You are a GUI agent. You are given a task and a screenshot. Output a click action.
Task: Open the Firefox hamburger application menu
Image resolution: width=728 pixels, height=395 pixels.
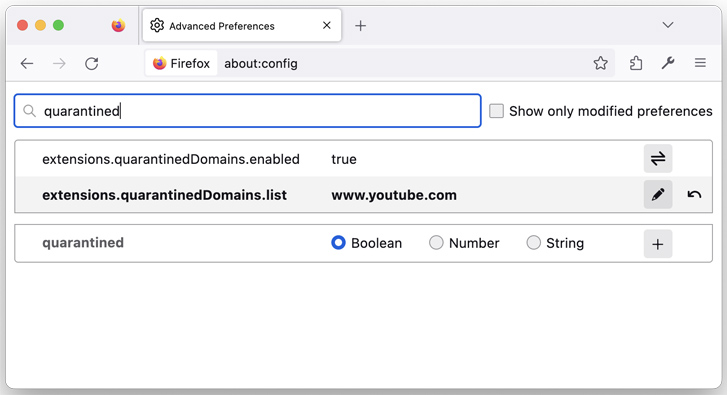[x=700, y=63]
